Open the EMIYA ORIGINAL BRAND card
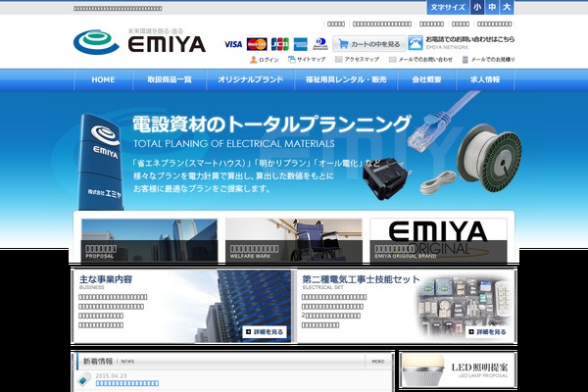Image resolution: width=588 pixels, height=392 pixels. tap(438, 240)
